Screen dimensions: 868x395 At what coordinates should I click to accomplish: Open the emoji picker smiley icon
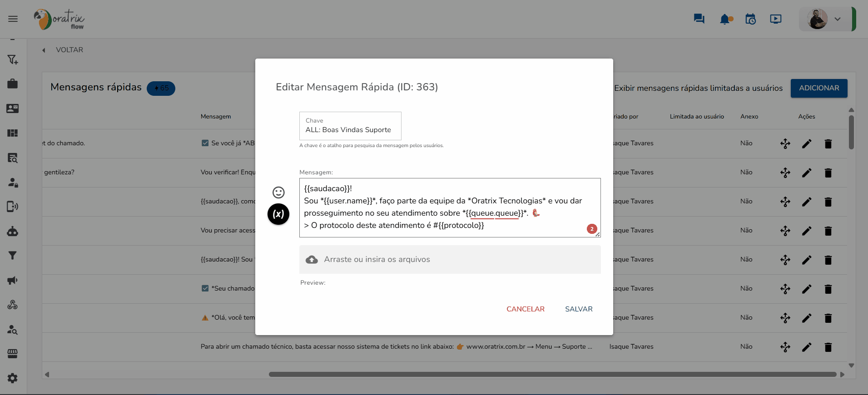coord(278,193)
